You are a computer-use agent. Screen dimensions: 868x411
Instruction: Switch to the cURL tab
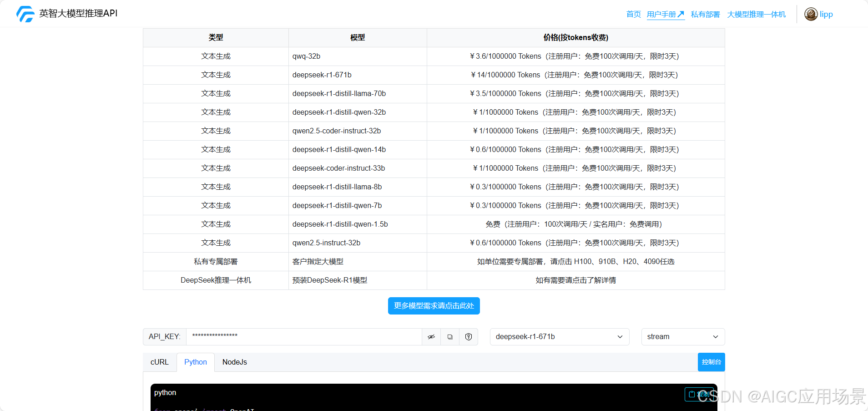pos(160,362)
